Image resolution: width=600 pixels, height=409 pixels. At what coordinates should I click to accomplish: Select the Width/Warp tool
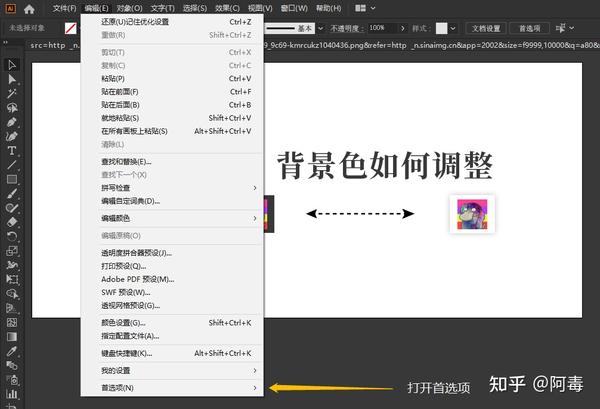click(12, 265)
